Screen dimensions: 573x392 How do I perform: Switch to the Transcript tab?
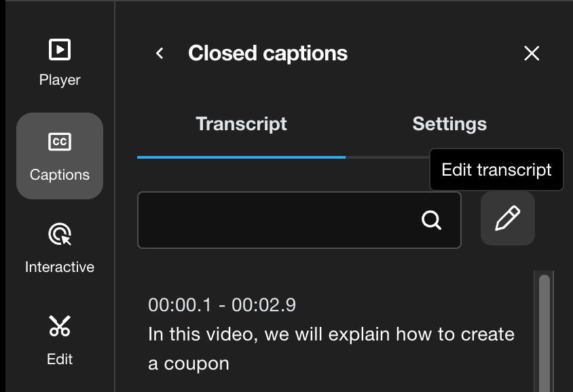click(x=241, y=124)
